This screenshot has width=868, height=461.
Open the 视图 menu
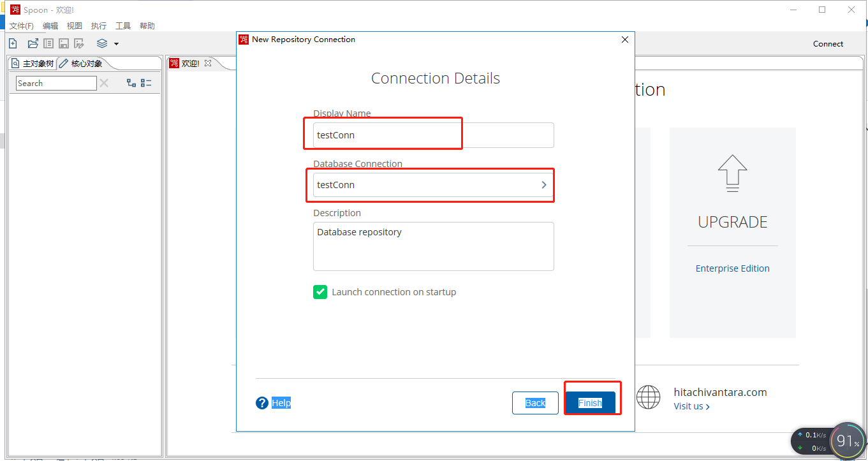[75, 26]
